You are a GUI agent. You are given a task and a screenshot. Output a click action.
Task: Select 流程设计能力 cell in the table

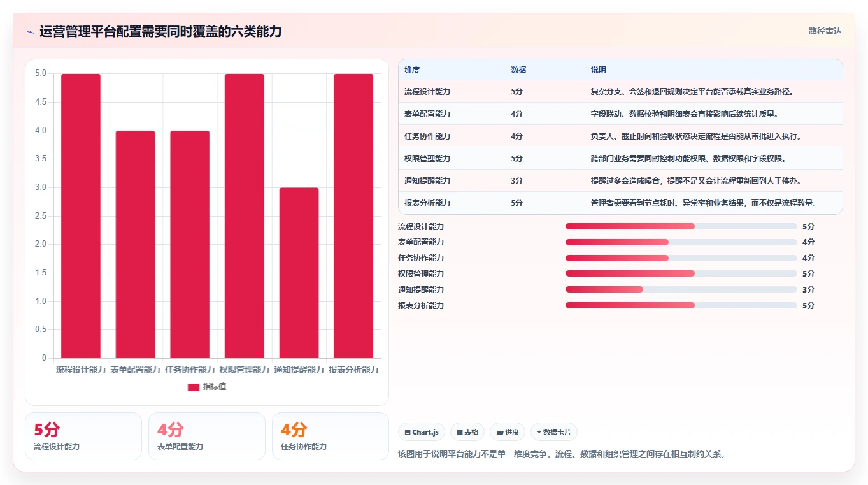pyautogui.click(x=427, y=92)
